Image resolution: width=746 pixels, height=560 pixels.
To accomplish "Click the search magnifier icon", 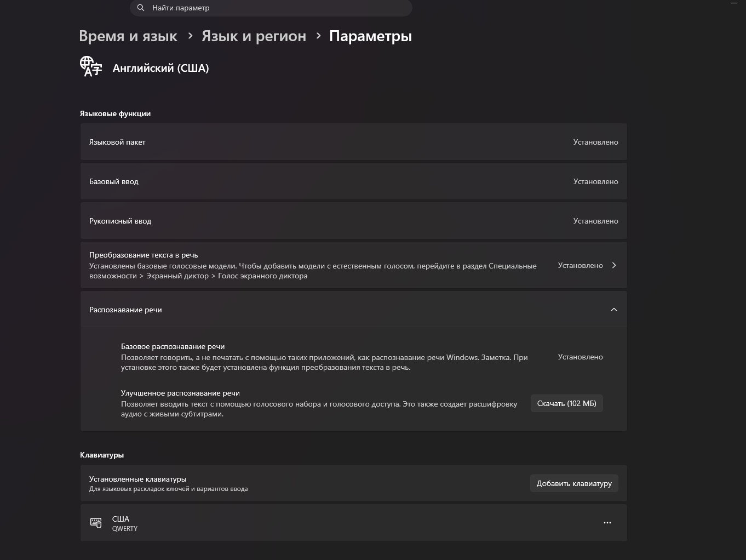I will coord(141,8).
